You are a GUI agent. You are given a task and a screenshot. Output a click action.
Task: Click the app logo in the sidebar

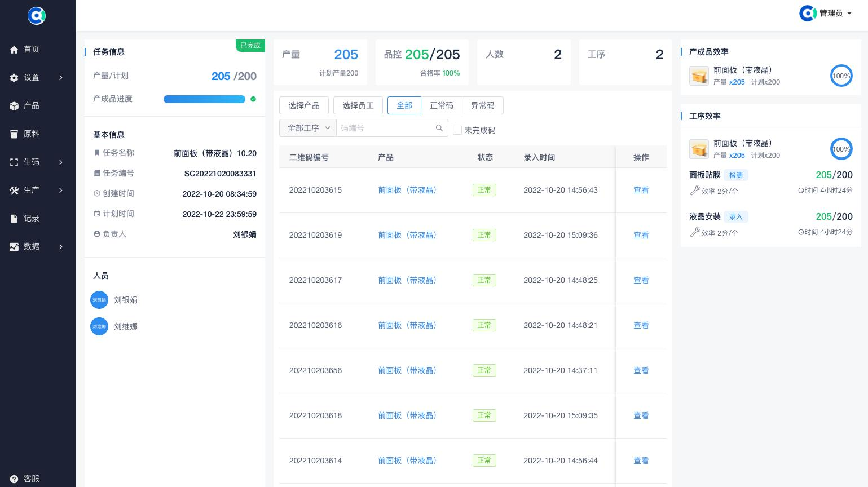(37, 15)
